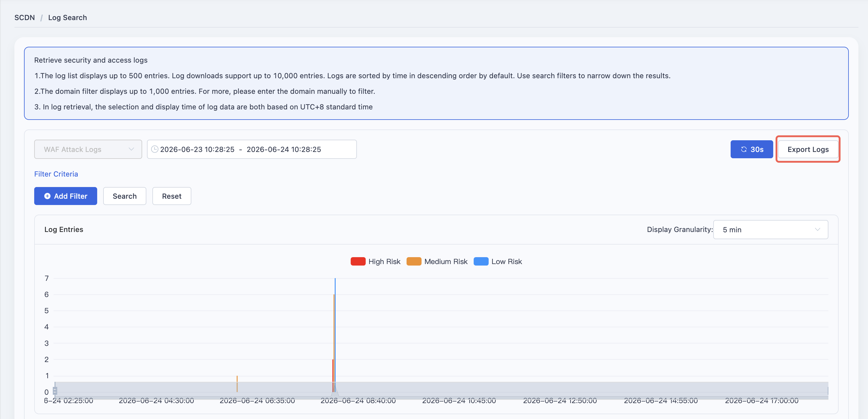Edit the end time 2026-06-24 10:28:25
Screen dimensions: 868x419
click(x=284, y=149)
